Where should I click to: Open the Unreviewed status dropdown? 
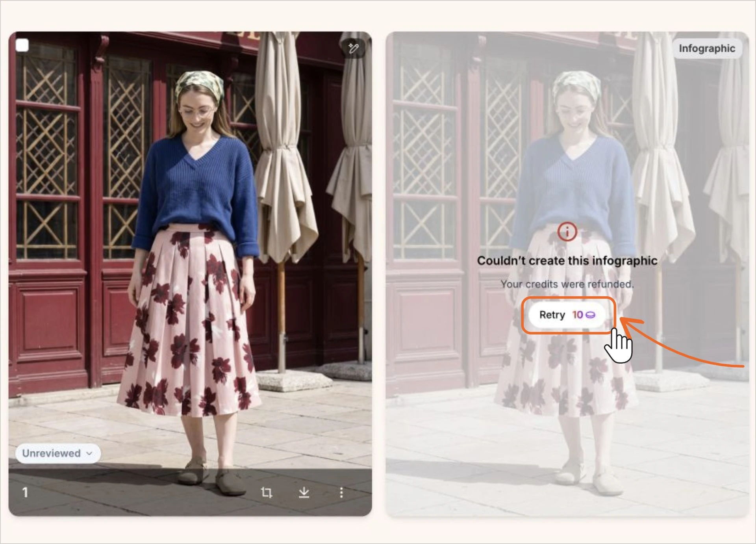pyautogui.click(x=58, y=453)
